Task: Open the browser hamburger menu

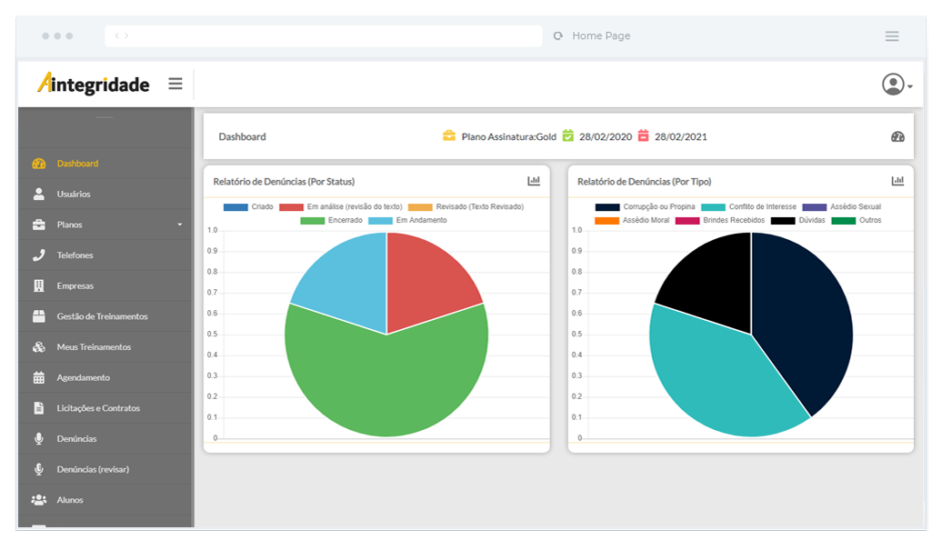Action: click(892, 36)
